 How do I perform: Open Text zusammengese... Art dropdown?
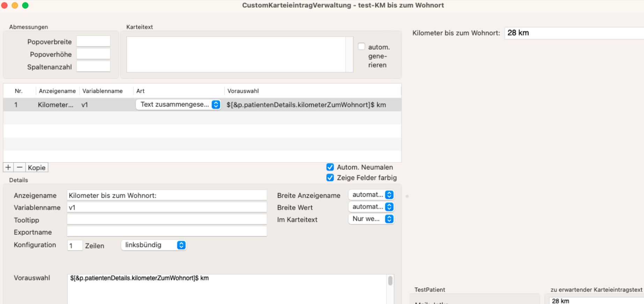(x=178, y=104)
